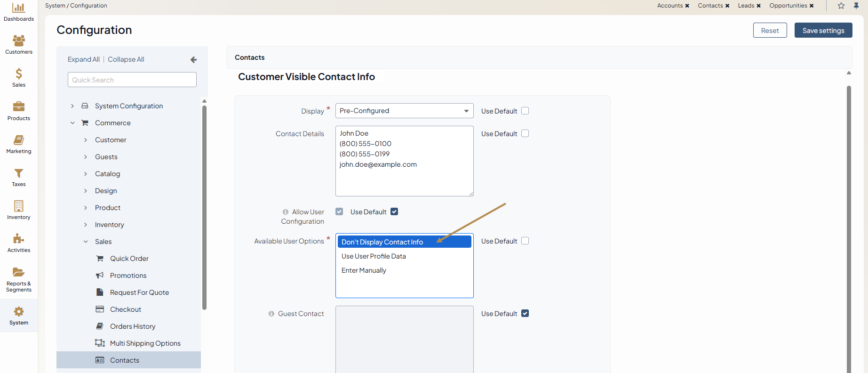Select Checkout in the Sales menu

click(125, 309)
